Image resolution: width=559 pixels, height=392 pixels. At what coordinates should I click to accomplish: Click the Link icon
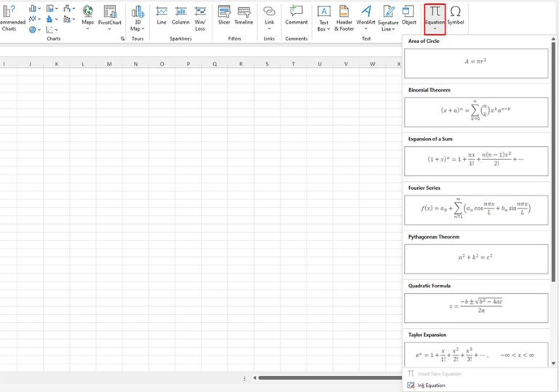pos(269,12)
